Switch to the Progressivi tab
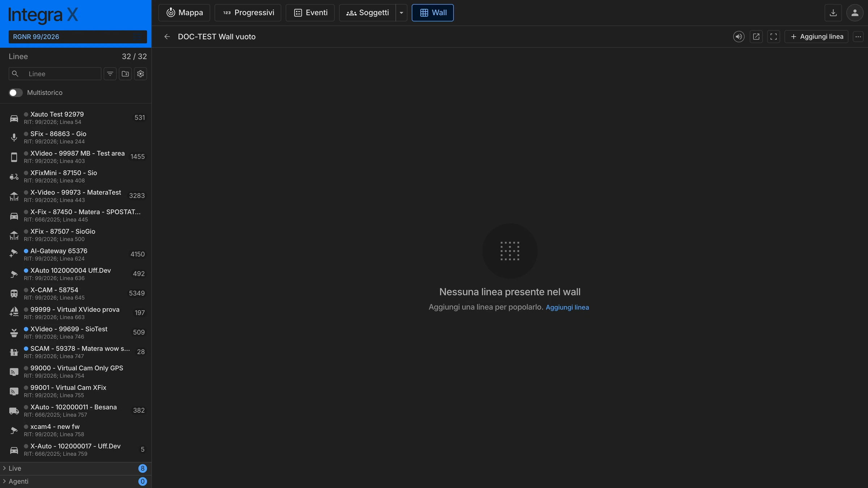The image size is (868, 488). [x=248, y=13]
